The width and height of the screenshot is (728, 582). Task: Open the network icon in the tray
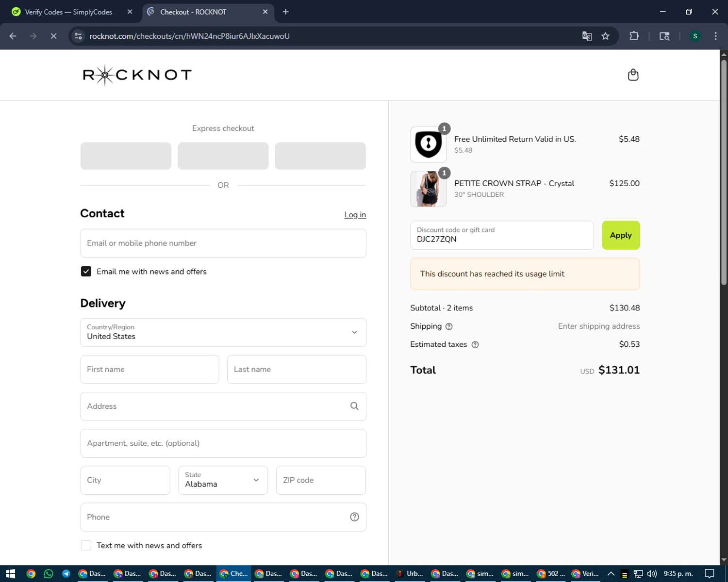pos(638,574)
